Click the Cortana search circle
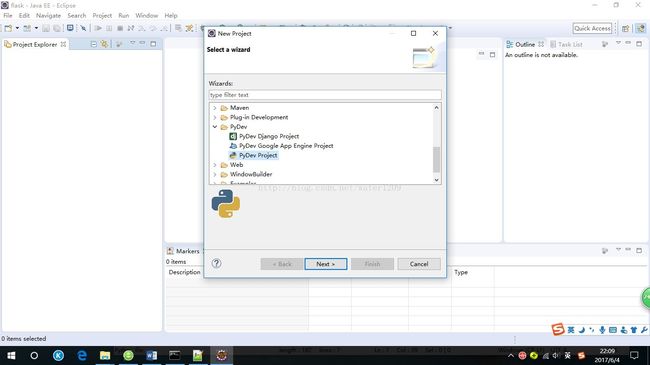 point(34,355)
